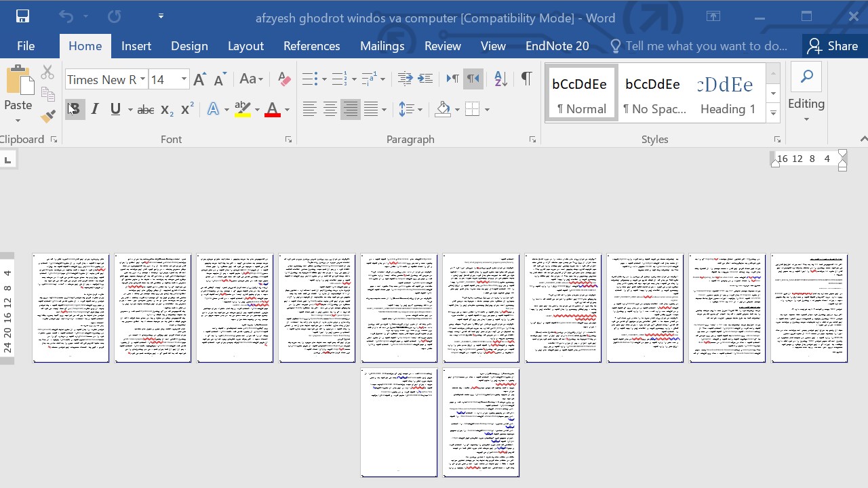Screen dimensions: 868x488
Task: Open the Times New Roman font dropdown
Action: [x=142, y=79]
